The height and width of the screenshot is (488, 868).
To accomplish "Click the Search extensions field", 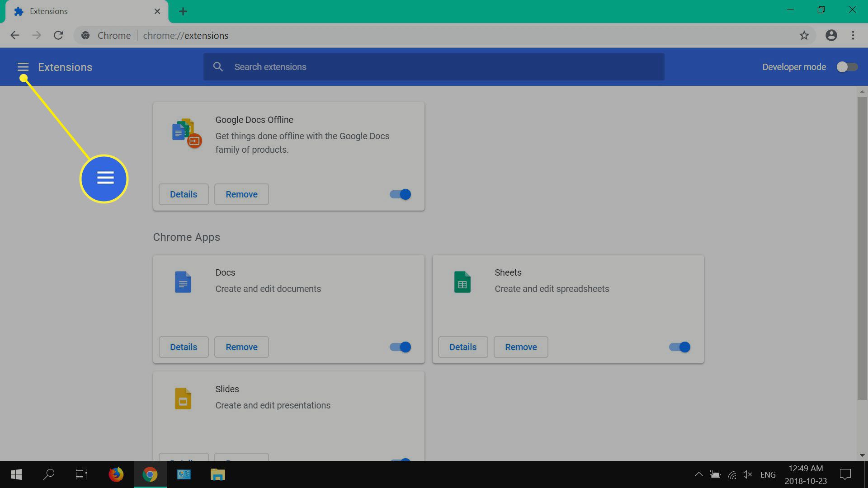I will (x=434, y=67).
